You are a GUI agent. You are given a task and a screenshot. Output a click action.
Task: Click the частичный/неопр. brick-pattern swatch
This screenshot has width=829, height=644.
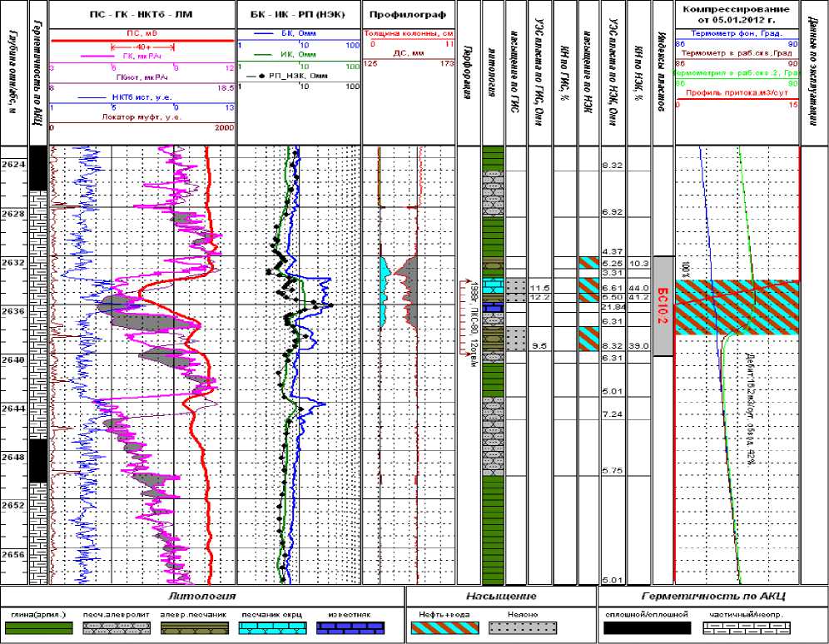coord(747,628)
